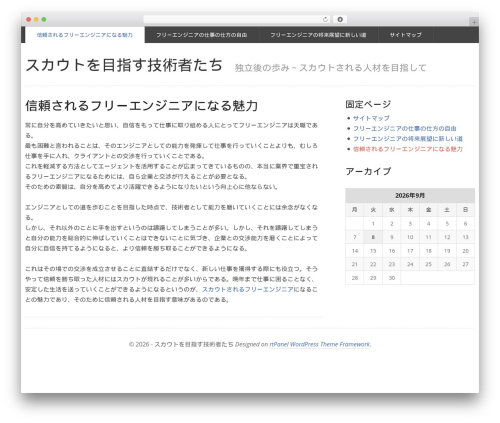Click red sidebar link 信頼されるフリーエンジニアになる魅力

408,149
